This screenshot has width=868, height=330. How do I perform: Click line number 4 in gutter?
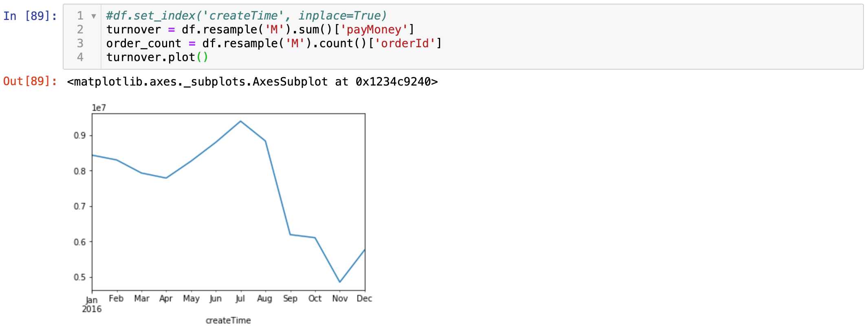click(x=80, y=57)
